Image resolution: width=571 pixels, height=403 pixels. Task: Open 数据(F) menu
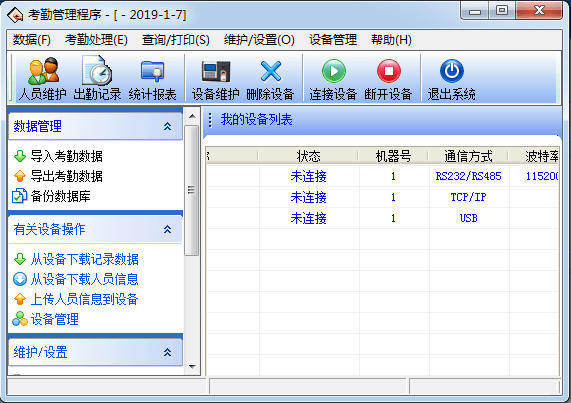pyautogui.click(x=32, y=40)
